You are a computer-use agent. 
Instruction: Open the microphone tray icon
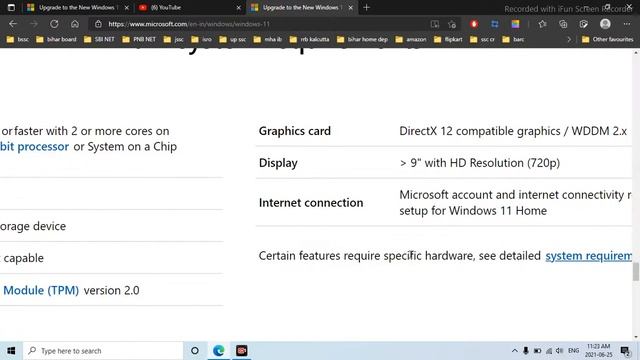(x=526, y=351)
